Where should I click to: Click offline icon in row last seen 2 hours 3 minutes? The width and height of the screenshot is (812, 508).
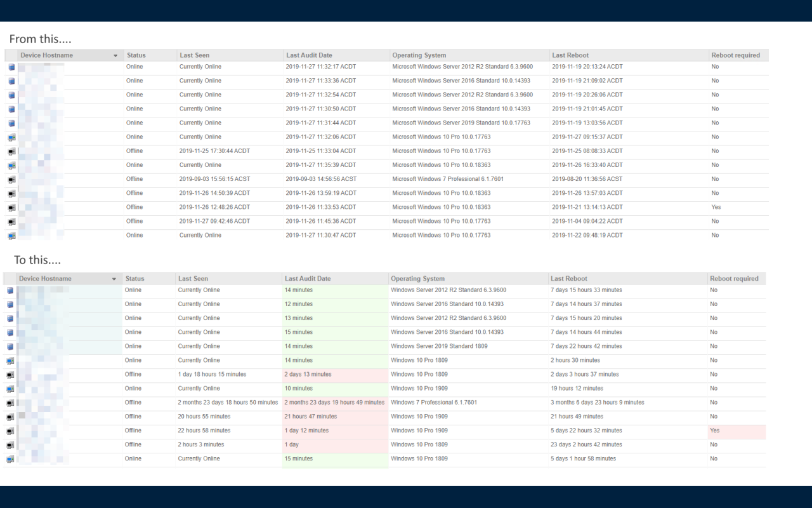[10, 445]
